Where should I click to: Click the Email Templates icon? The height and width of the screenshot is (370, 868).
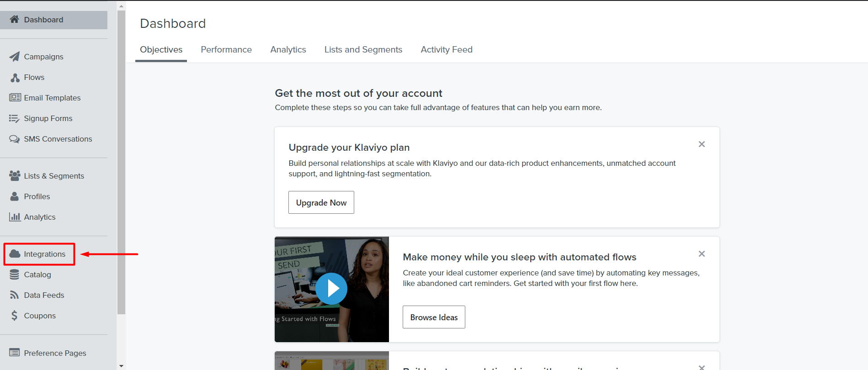coord(15,98)
